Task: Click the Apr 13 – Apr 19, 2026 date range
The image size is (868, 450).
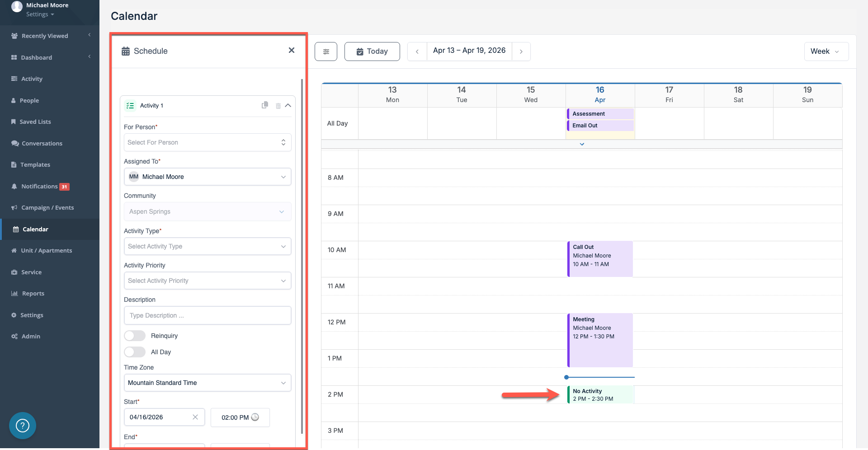Action: click(x=469, y=51)
